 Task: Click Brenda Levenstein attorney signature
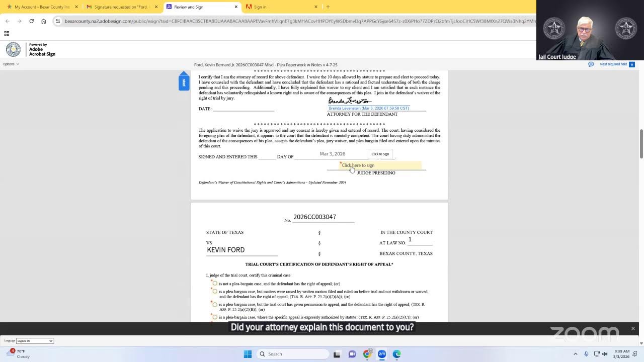[369, 104]
